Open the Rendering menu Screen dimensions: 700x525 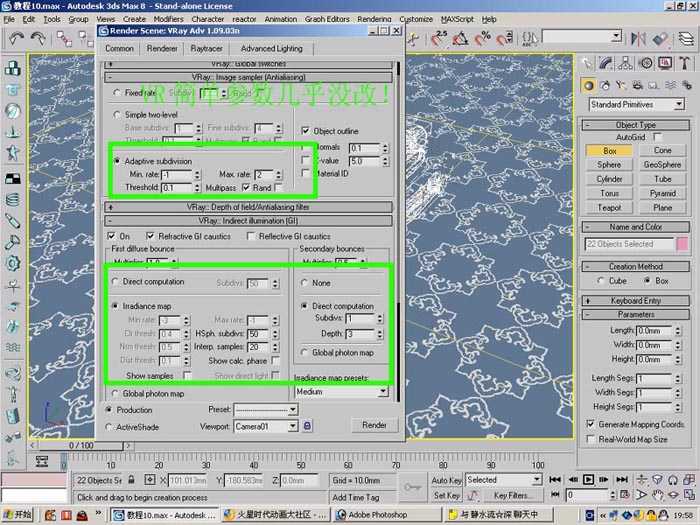pos(374,19)
